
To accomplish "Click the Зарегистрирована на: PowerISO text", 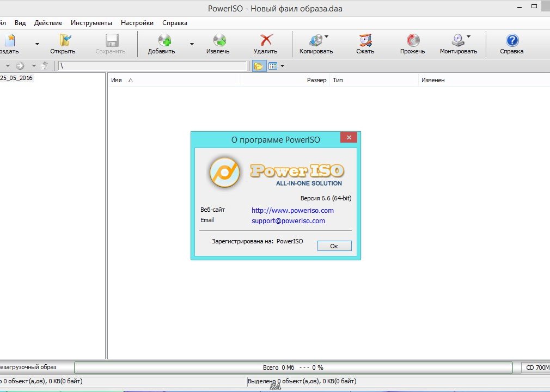I will pyautogui.click(x=258, y=241).
